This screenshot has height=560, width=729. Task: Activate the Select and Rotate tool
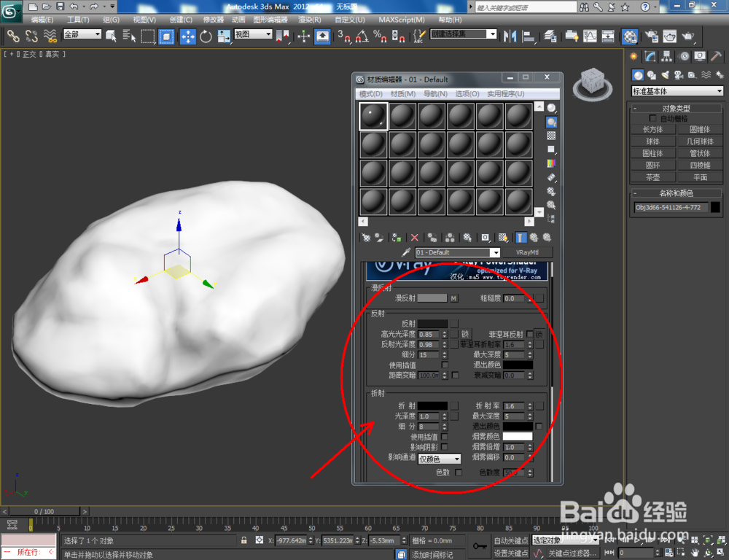(206, 36)
